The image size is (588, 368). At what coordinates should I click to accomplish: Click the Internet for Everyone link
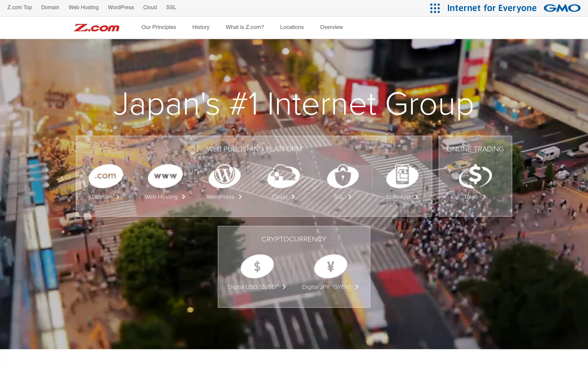(492, 8)
